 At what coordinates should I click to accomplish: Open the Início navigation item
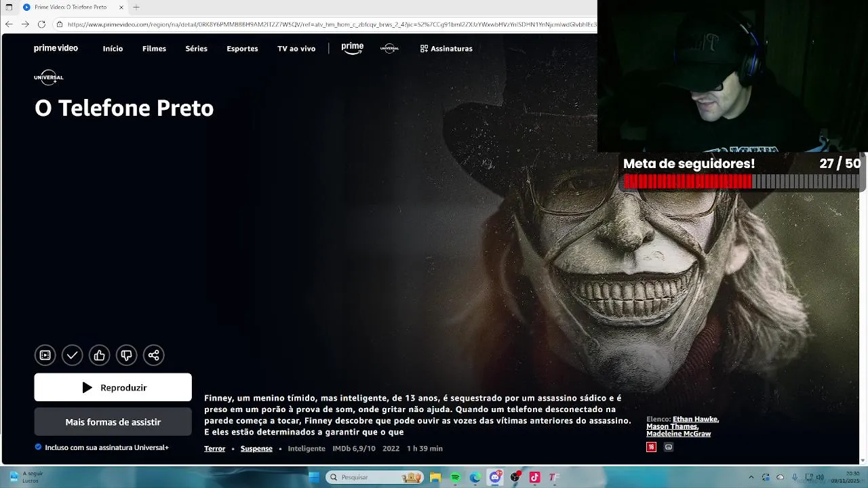(113, 49)
